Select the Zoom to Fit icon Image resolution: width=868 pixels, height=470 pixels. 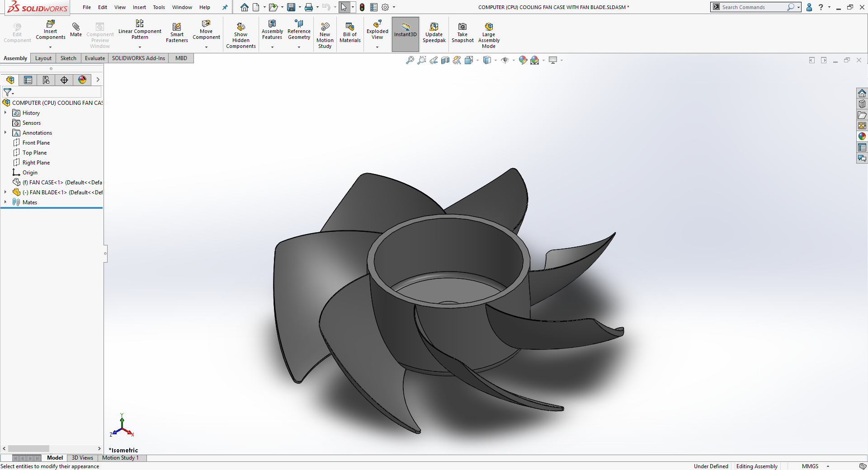click(410, 60)
